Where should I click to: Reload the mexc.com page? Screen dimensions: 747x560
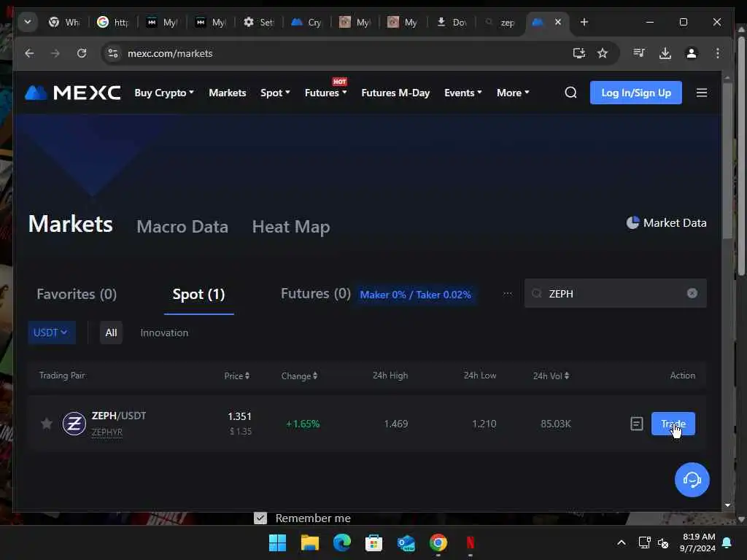(x=82, y=53)
